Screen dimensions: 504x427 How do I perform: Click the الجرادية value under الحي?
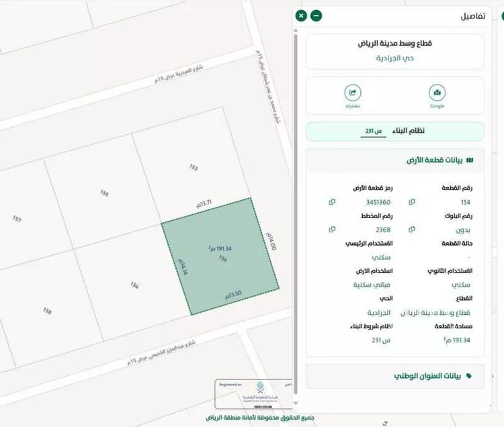(379, 312)
